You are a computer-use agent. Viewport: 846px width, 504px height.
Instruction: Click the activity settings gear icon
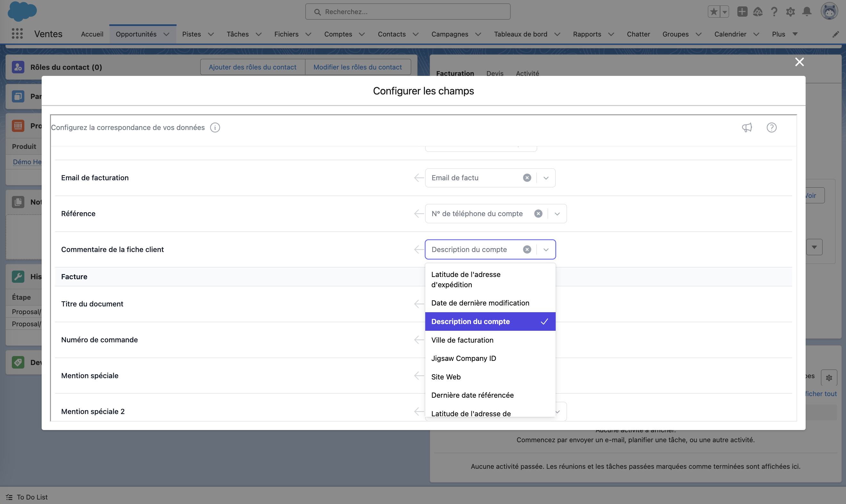tap(829, 378)
